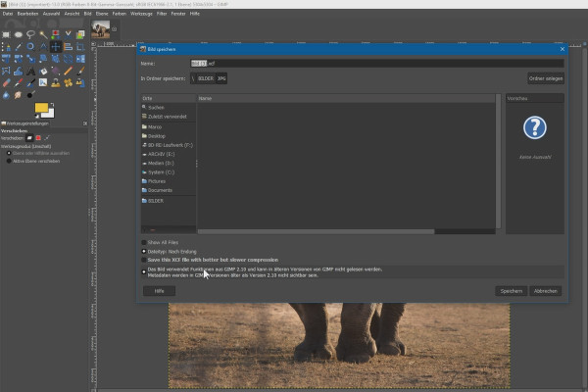Click the Abbrechen button
The height and width of the screenshot is (392, 588).
[546, 291]
